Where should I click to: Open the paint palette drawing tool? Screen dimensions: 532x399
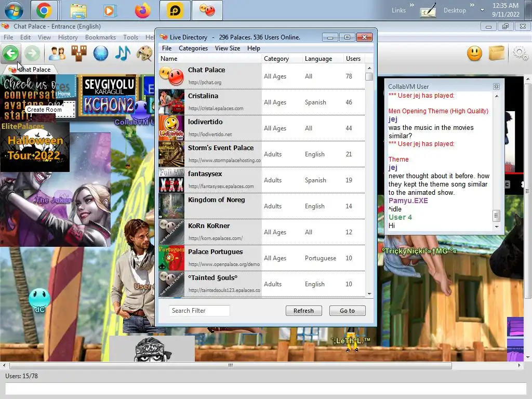(144, 54)
